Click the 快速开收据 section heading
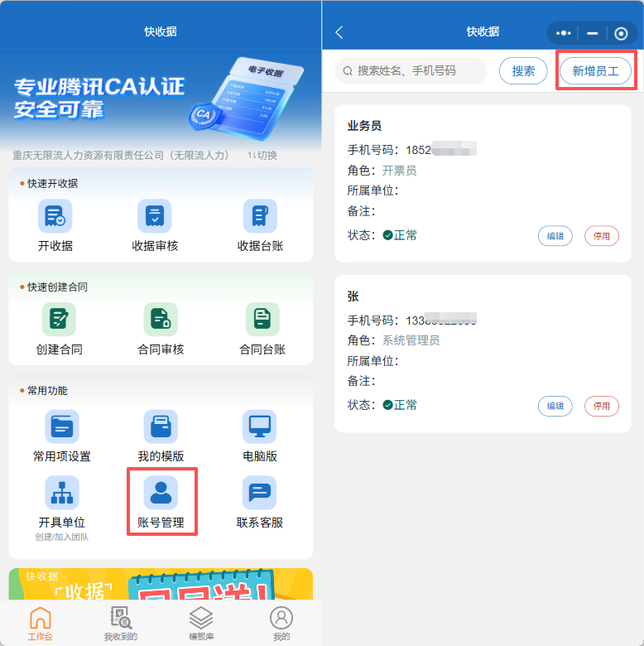 coord(52,183)
